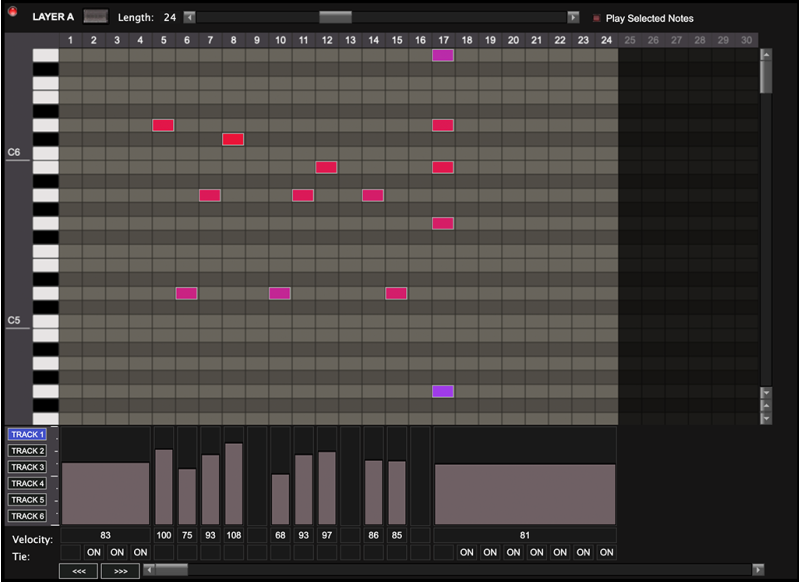This screenshot has height=582, width=800.
Task: Click the right arrow of the Length scrollbar
Action: point(573,18)
